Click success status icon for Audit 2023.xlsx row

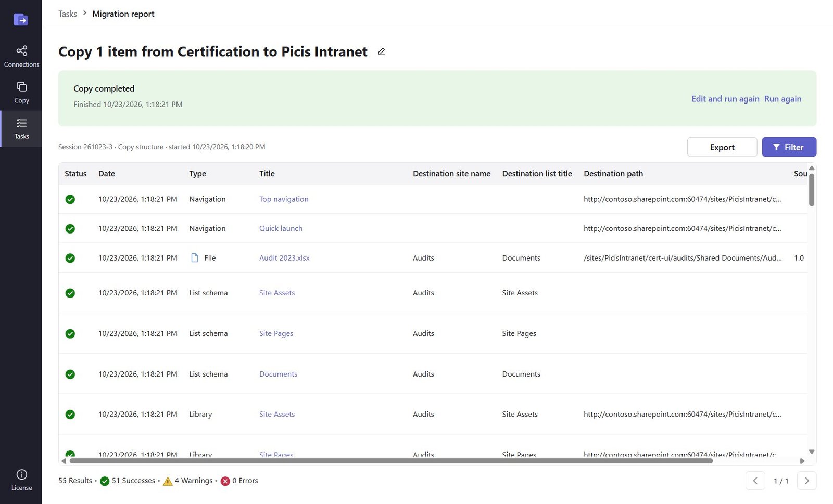coord(70,258)
